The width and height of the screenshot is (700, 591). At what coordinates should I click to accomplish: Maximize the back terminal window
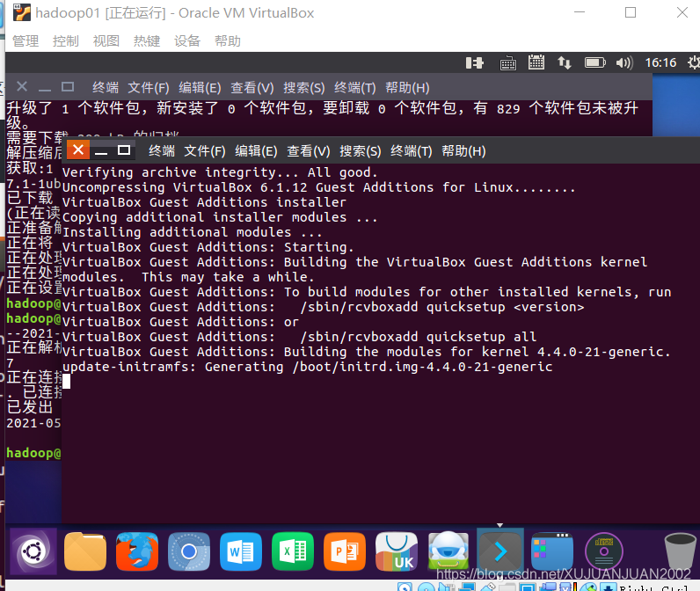tap(68, 86)
